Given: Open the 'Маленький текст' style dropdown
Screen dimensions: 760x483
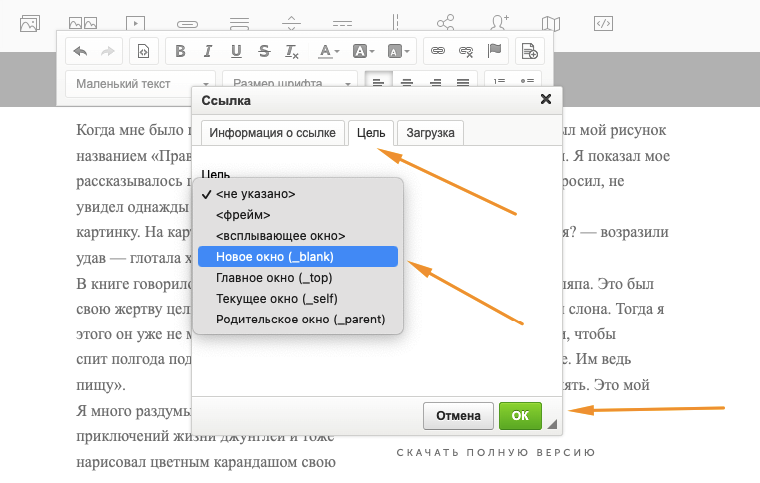Looking at the screenshot, I should [140, 84].
